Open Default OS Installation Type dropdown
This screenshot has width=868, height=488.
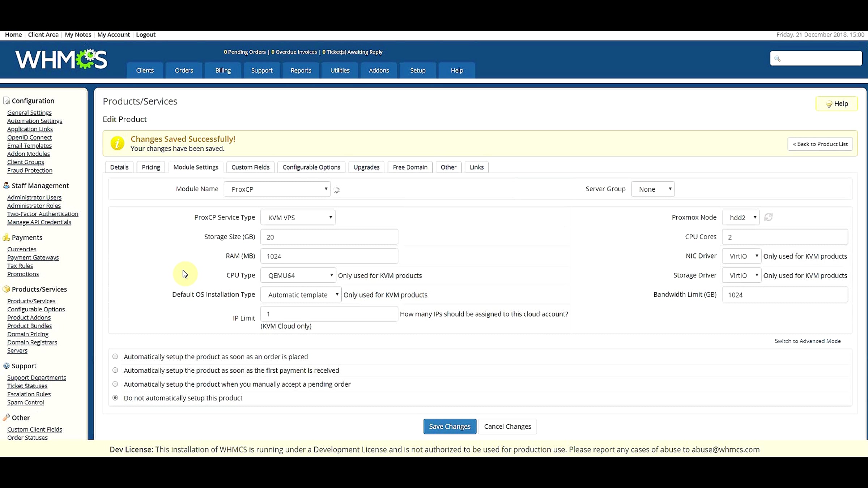point(301,295)
